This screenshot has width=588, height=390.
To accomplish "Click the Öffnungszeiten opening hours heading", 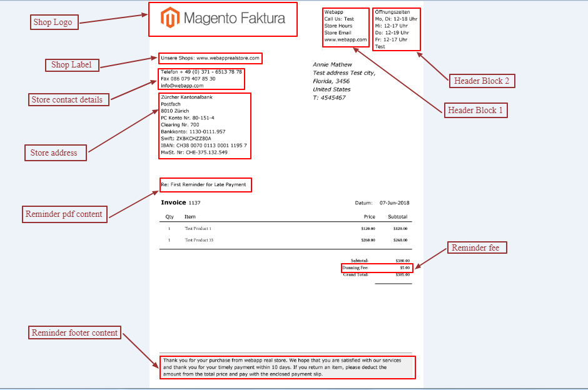I will (392, 12).
